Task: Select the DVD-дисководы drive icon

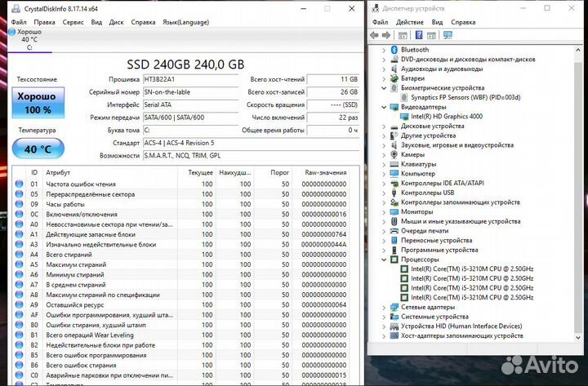Action: tap(394, 60)
